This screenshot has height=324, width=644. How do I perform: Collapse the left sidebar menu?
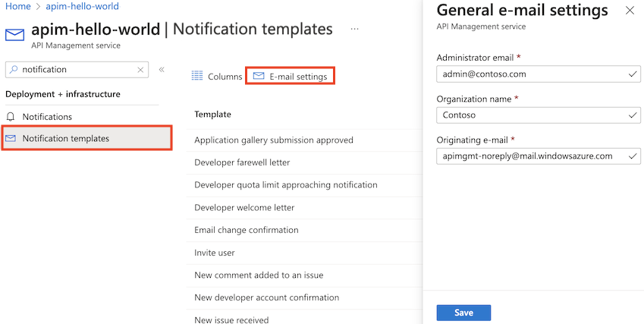(x=162, y=70)
